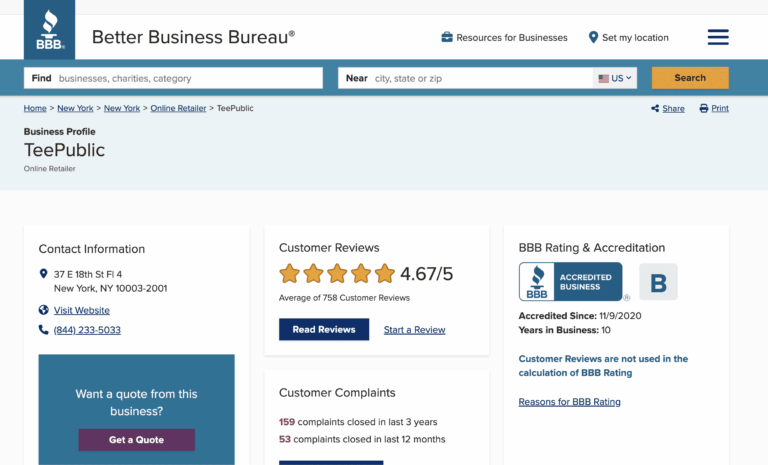Open the Online Retailer breadcrumb link
The image size is (768, 465).
[x=178, y=108]
